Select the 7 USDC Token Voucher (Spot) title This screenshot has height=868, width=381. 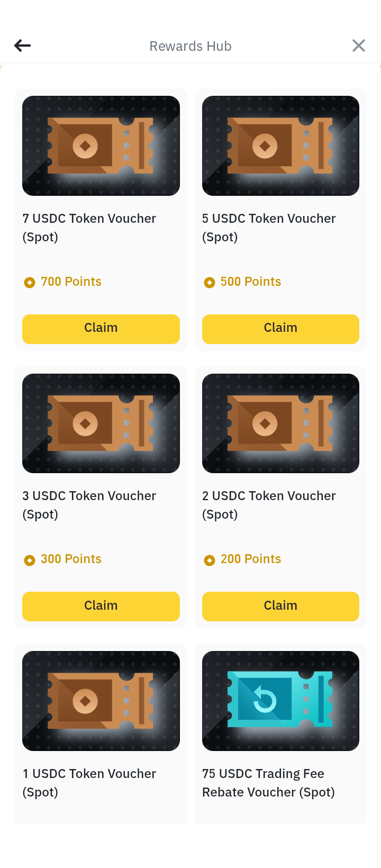89,228
